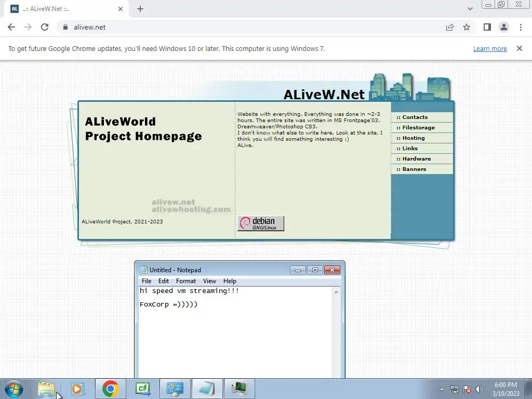The image size is (532, 399).
Task: Click the volume speaker tray icon
Action: click(480, 389)
